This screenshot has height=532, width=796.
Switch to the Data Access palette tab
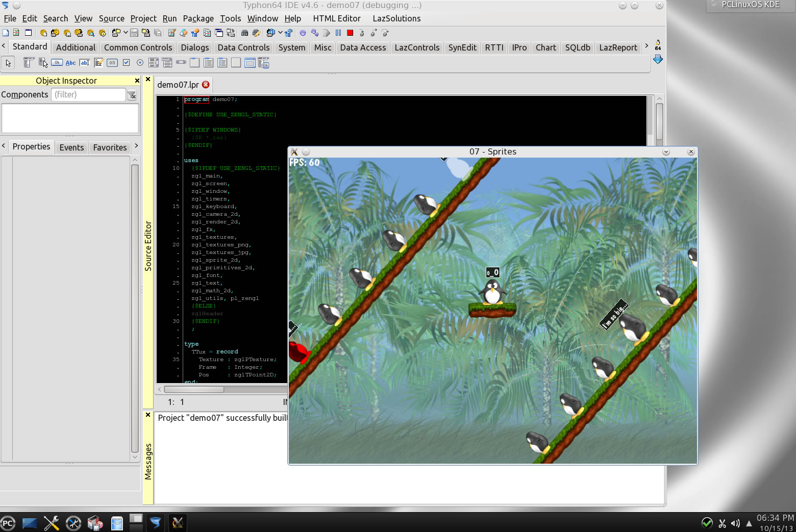click(x=363, y=47)
